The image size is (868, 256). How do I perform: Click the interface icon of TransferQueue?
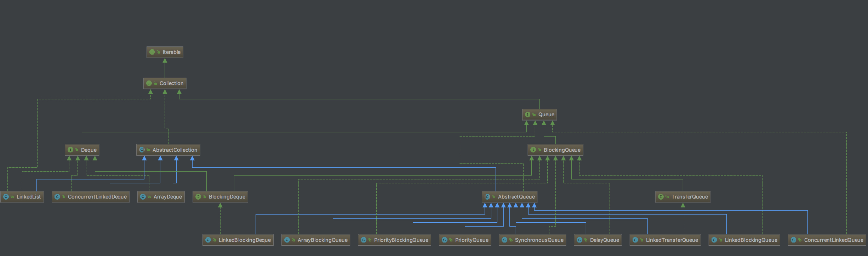[661, 197]
